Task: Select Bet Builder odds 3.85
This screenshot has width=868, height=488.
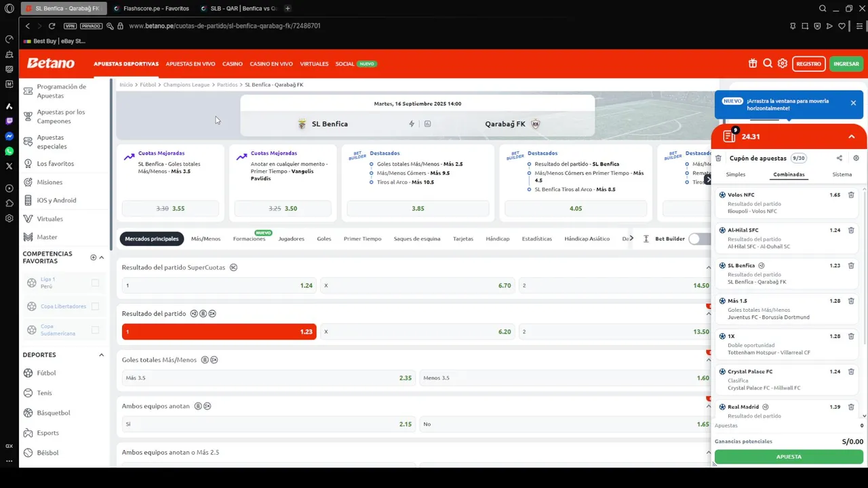Action: (418, 209)
